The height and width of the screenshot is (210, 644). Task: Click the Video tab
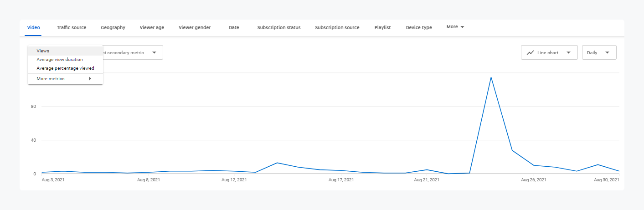pyautogui.click(x=33, y=27)
